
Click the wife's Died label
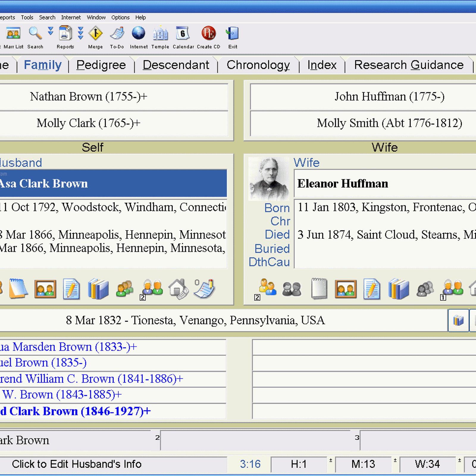click(x=277, y=234)
